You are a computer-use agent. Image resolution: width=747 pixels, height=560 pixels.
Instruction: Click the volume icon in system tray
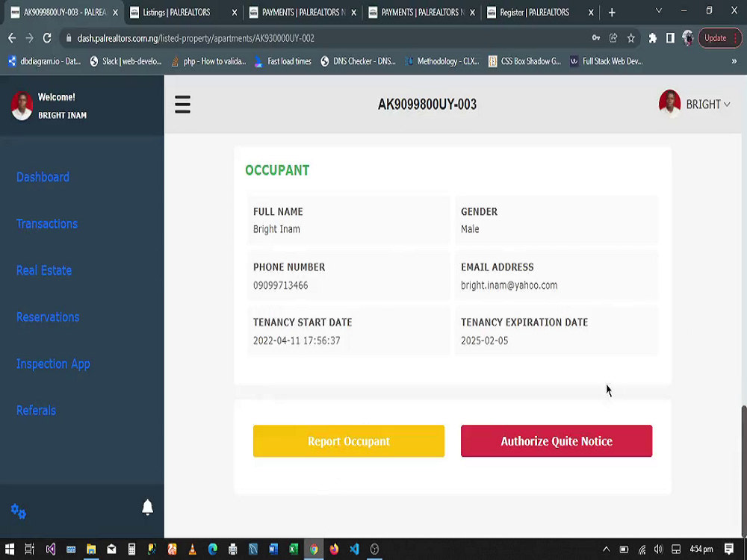tap(659, 549)
